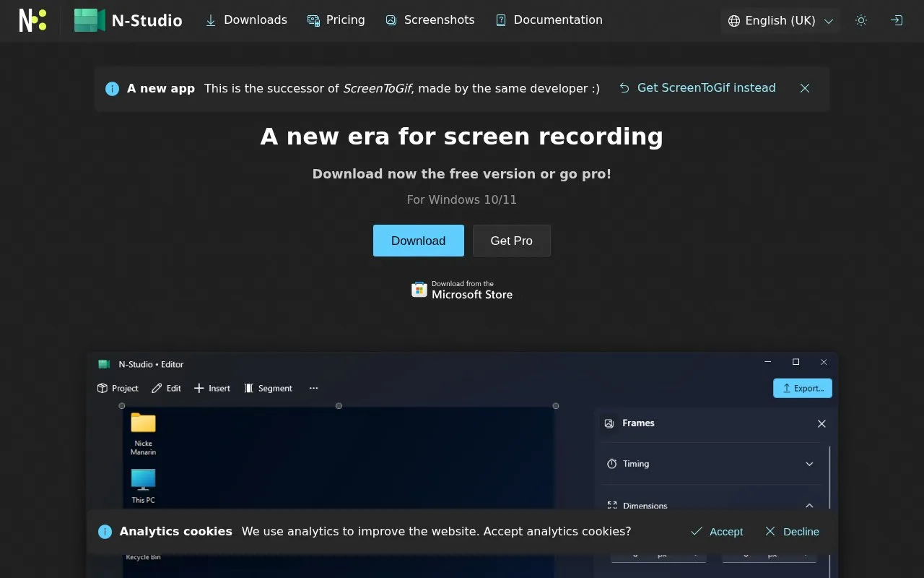This screenshot has width=924, height=578.
Task: Click the editor's more options ellipsis
Action: 313,388
